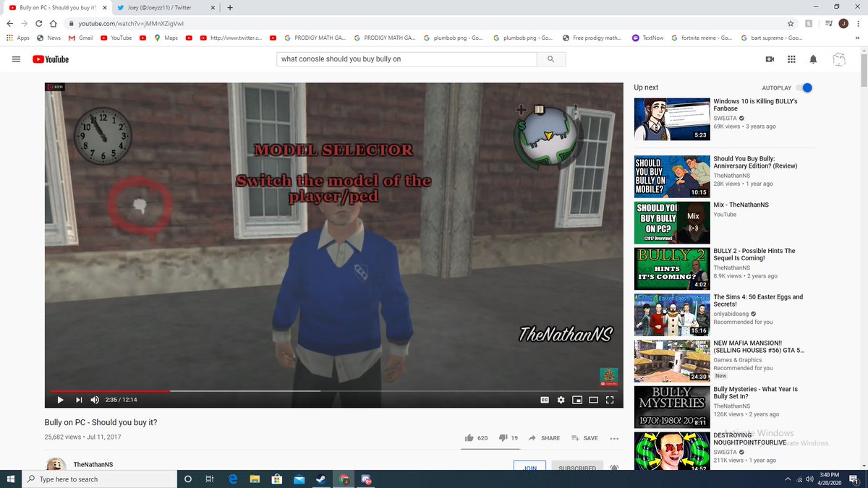Image resolution: width=868 pixels, height=488 pixels.
Task: Open a new tab with the plus icon
Action: [230, 8]
